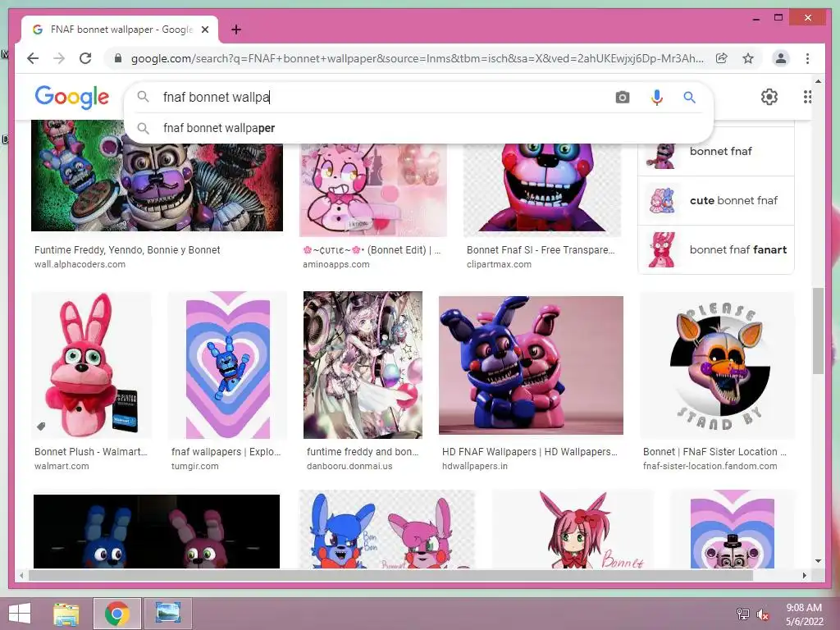Share this page via address bar icon
The height and width of the screenshot is (630, 840).
pos(722,58)
